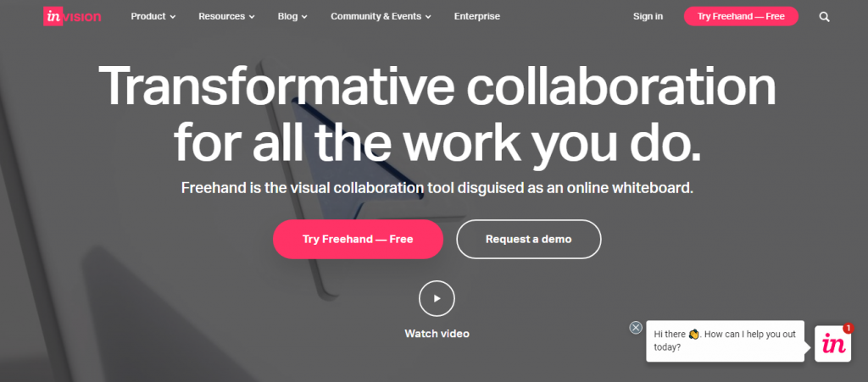Expand the Community & Events menu
Screen dimensions: 868x382
tap(381, 17)
